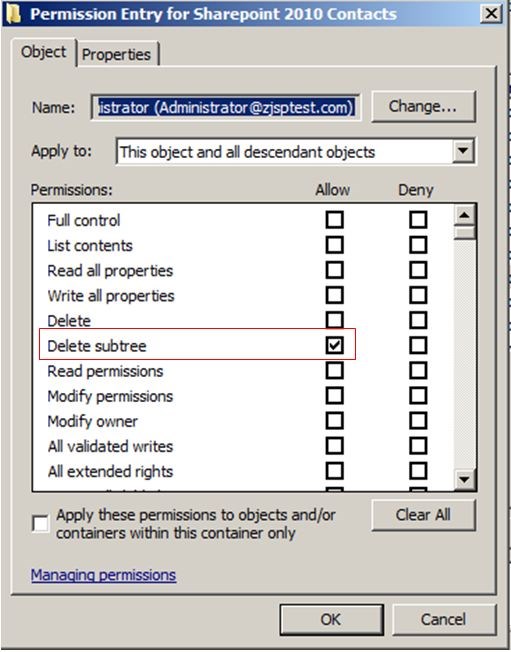The image size is (511, 652).
Task: Open the Apply to dropdown arrow
Action: (463, 151)
